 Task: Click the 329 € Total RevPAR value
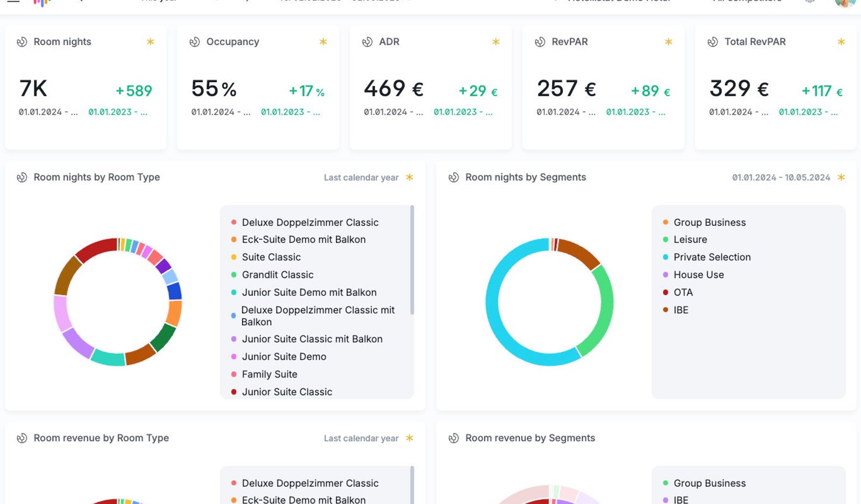pos(739,88)
